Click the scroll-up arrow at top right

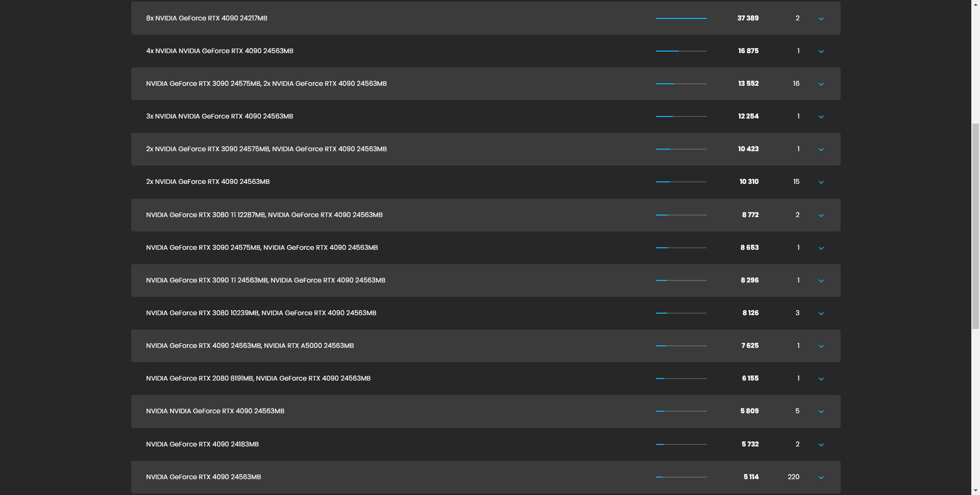click(x=975, y=4)
